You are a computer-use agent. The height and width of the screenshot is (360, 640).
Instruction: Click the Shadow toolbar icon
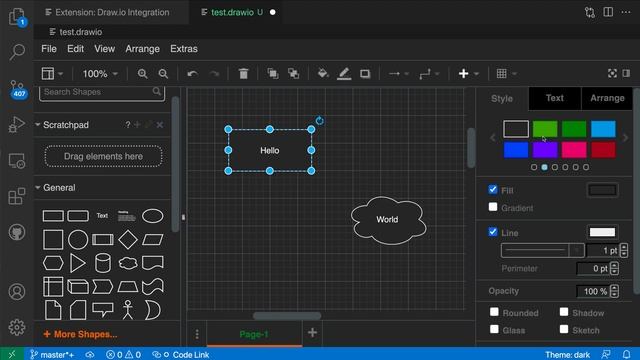click(x=365, y=74)
